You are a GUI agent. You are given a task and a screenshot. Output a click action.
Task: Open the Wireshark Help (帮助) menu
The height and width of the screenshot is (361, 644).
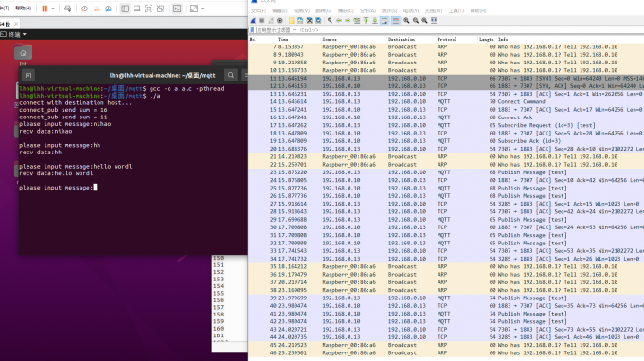(478, 10)
